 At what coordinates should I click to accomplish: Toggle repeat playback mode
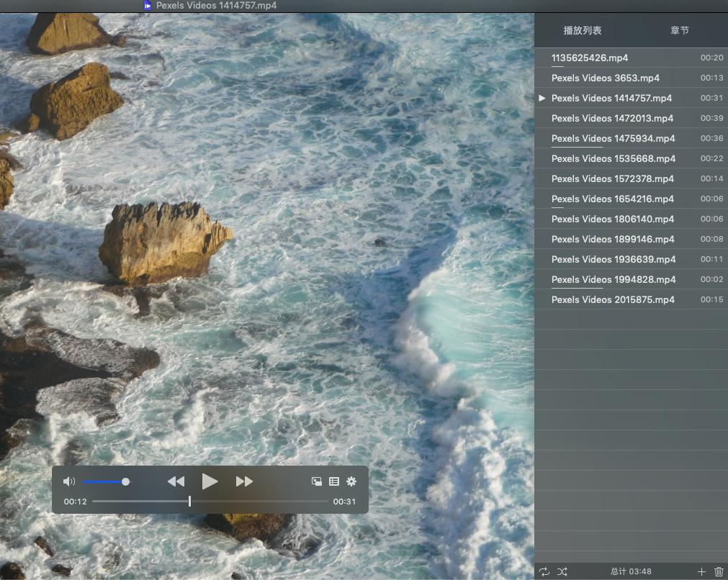(x=544, y=571)
